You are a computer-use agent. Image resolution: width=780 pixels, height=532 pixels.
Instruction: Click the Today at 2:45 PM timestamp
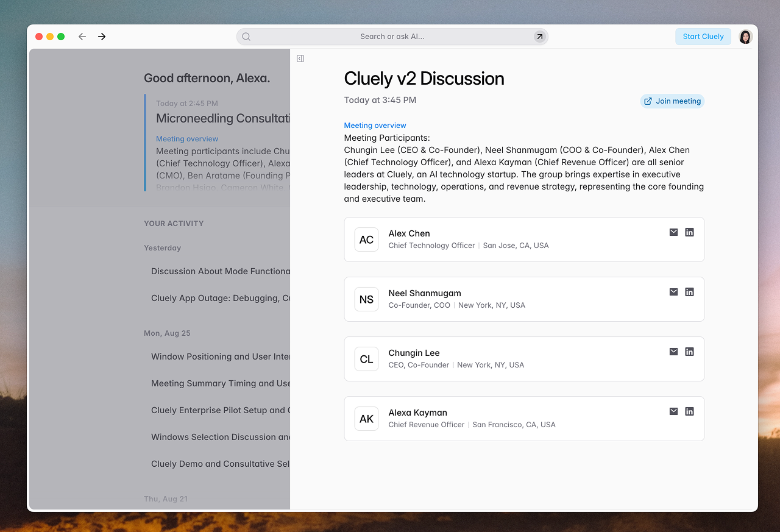(187, 104)
